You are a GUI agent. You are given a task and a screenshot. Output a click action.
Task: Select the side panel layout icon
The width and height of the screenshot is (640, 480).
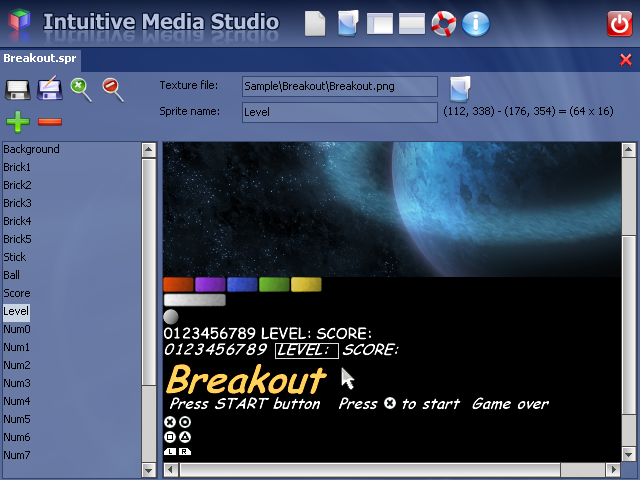click(380, 24)
